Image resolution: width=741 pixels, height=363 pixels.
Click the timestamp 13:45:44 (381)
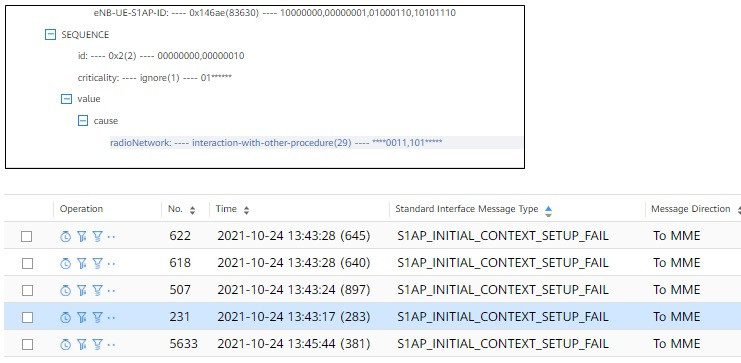pos(293,343)
